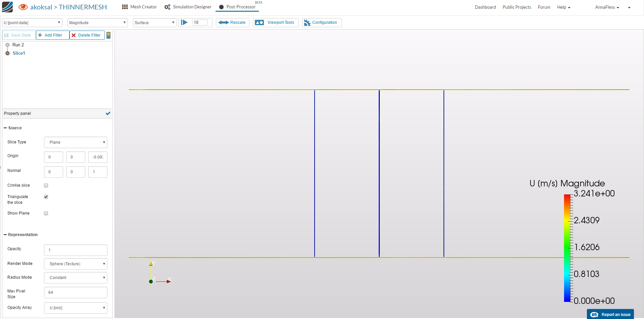Screen dimensions: 644x319
Task: Uncheck Triangulate the slice
Action: (x=46, y=197)
